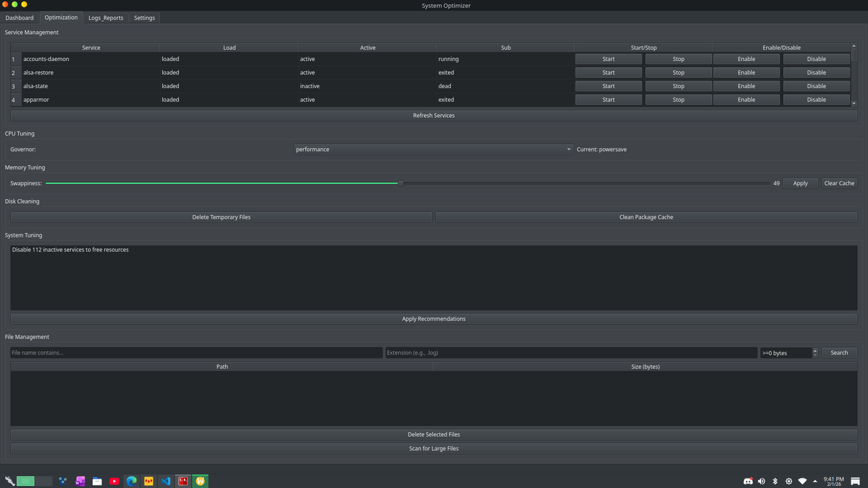Click Clean Package Cache
Image resolution: width=868 pixels, height=488 pixels.
646,217
